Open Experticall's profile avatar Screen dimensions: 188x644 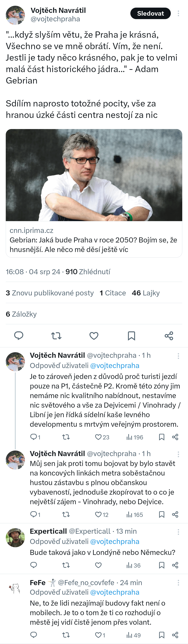tap(15, 538)
